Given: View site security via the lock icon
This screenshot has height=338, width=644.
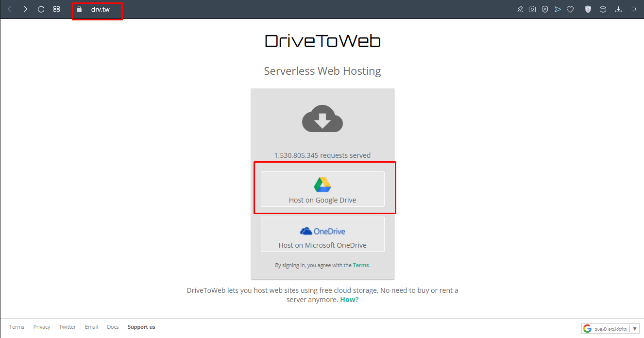Looking at the screenshot, I should click(79, 9).
